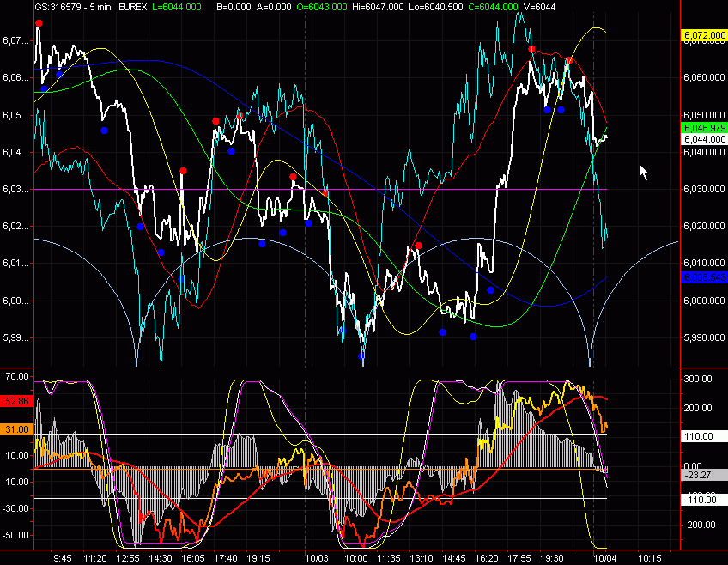
Task: Click the C=6044.000 close value
Action: pyautogui.click(x=493, y=7)
